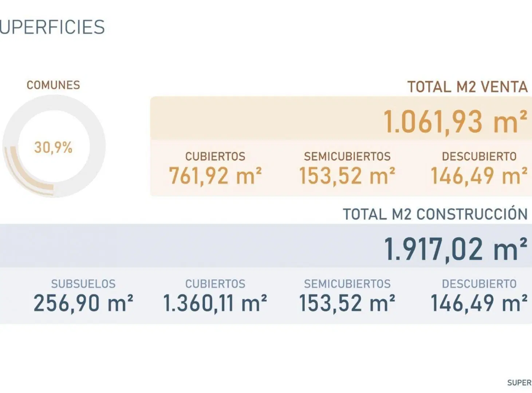Screen dimensions: 532x393
Task: Click the 1.360,11 m² cubiertos construcción value
Action: 215,303
